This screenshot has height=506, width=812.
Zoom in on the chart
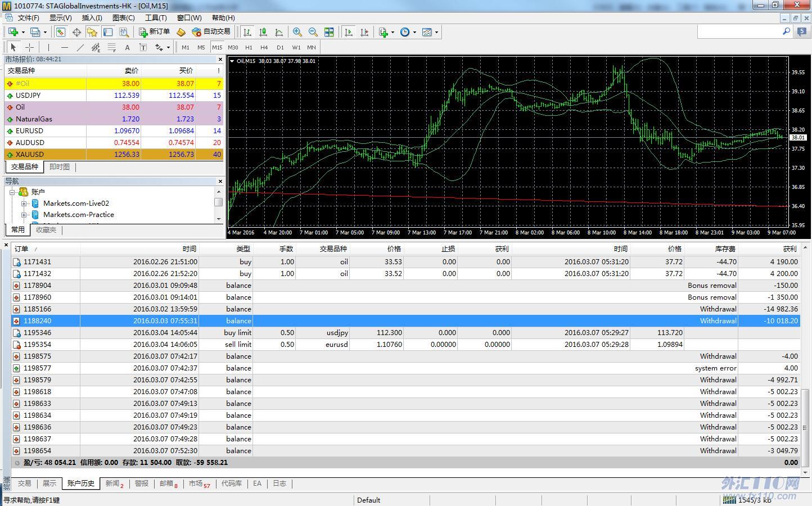pos(297,32)
